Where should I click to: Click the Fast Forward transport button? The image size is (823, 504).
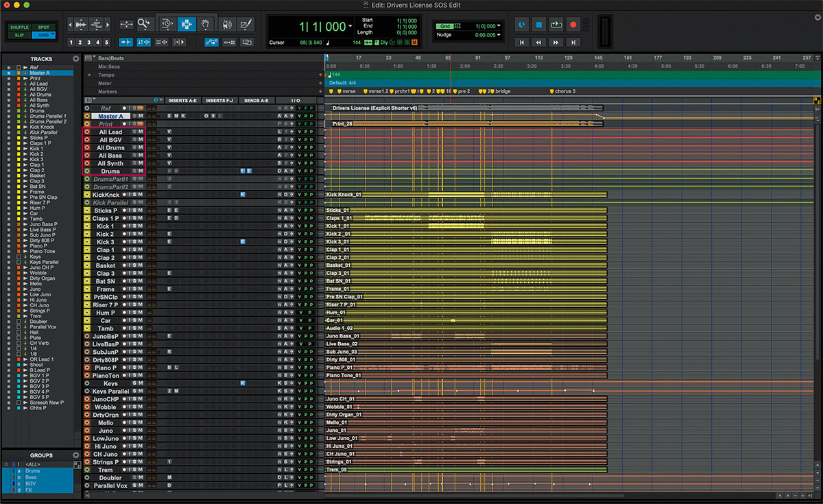pyautogui.click(x=556, y=43)
